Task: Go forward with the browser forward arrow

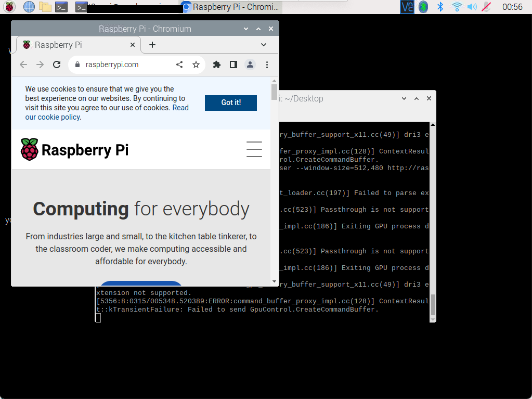Action: pyautogui.click(x=40, y=65)
